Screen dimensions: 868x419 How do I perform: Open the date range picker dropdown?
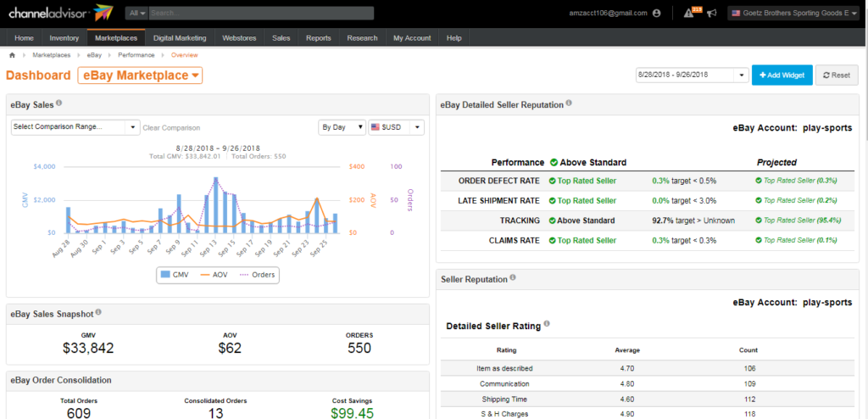(692, 75)
